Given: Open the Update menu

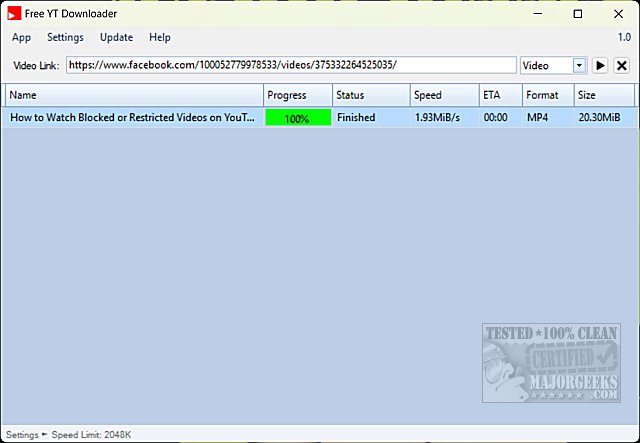Looking at the screenshot, I should (116, 38).
